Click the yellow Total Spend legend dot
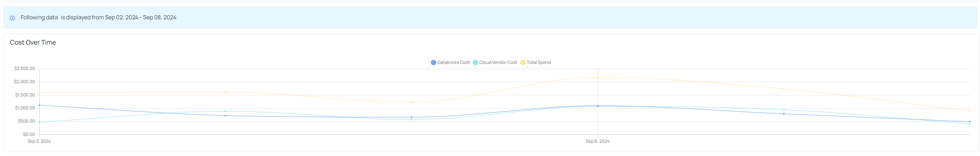Screen dimensions: 980x156 click(523, 63)
